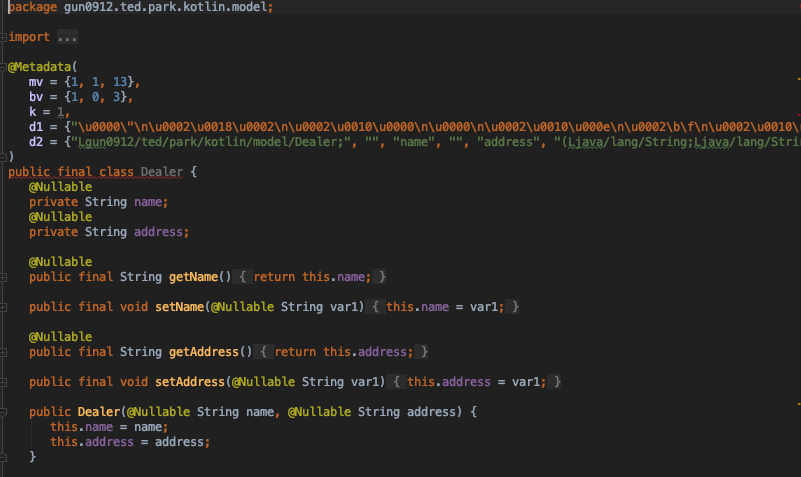Expand folded body '{ return this.address; }'
This screenshot has height=477, width=801.
[341, 352]
